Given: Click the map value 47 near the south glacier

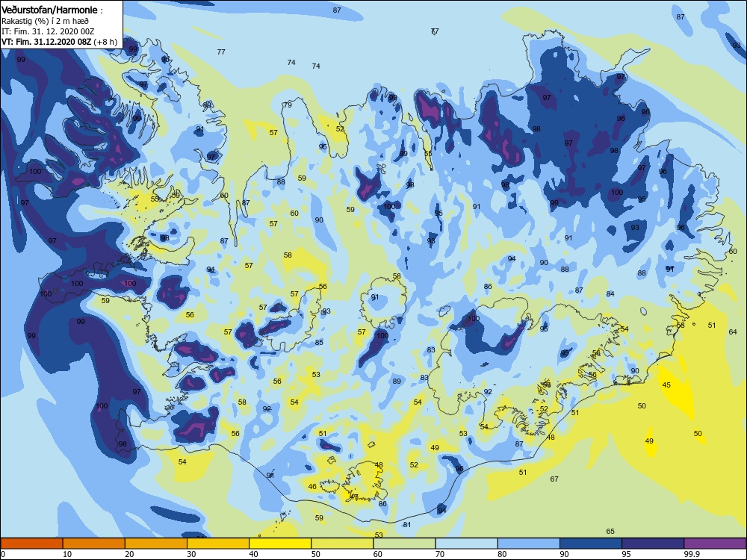Looking at the screenshot, I should [x=354, y=497].
